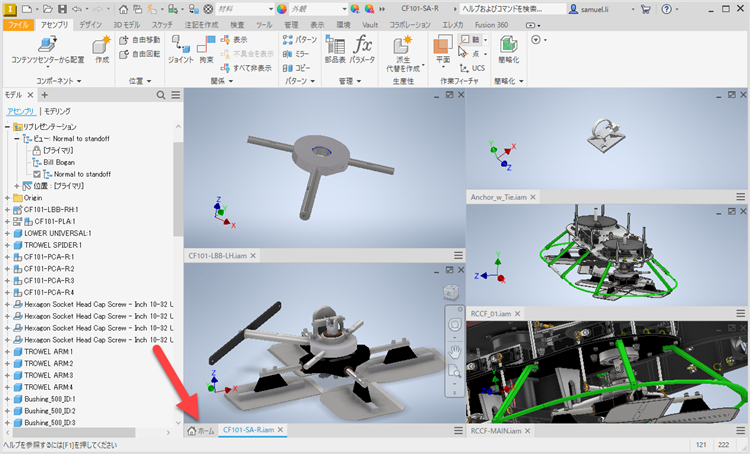The image size is (750, 454).
Task: Select the Joint tool (ジョイント)
Action: (x=180, y=49)
